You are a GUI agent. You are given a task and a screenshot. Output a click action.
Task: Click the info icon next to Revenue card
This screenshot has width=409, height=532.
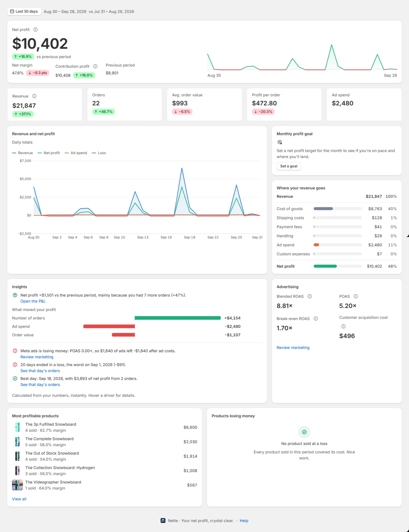coord(34,96)
